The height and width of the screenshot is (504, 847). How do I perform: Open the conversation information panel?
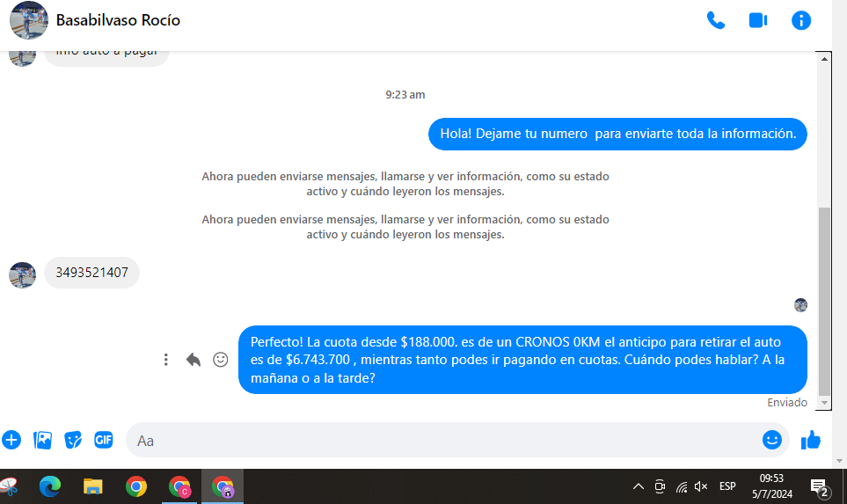pyautogui.click(x=800, y=20)
